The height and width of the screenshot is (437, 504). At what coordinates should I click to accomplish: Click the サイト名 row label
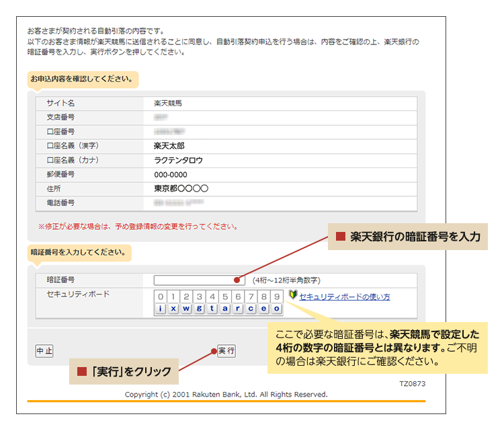coord(60,104)
